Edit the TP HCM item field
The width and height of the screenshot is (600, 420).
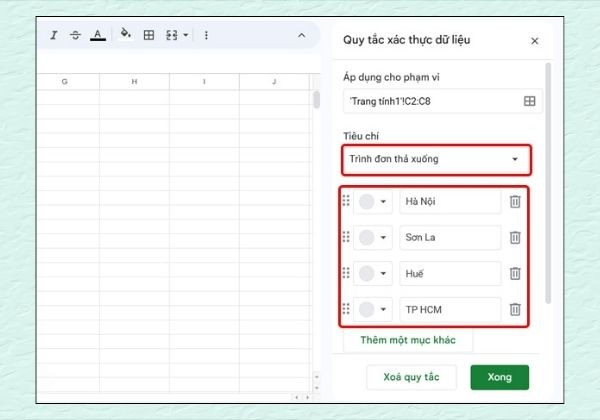pos(450,309)
